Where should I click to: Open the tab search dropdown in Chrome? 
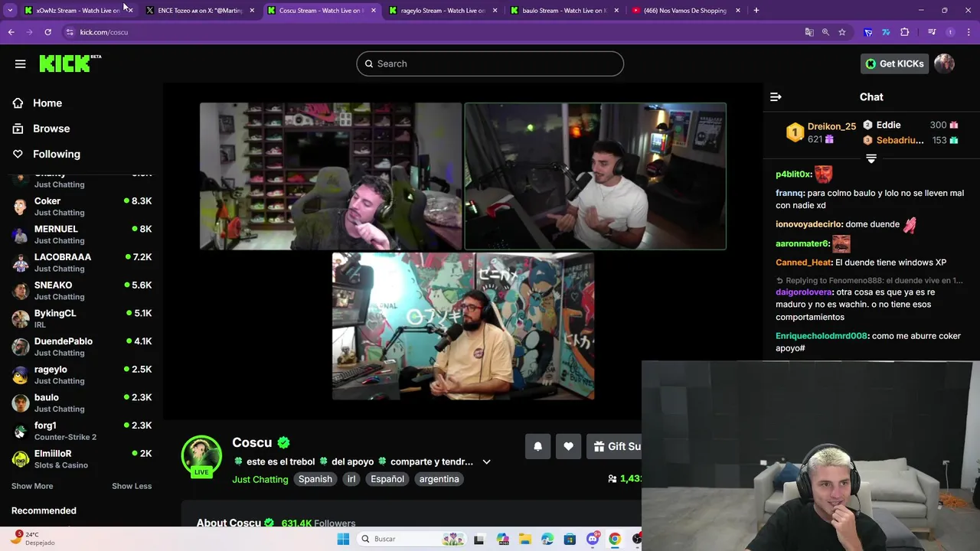click(x=10, y=11)
